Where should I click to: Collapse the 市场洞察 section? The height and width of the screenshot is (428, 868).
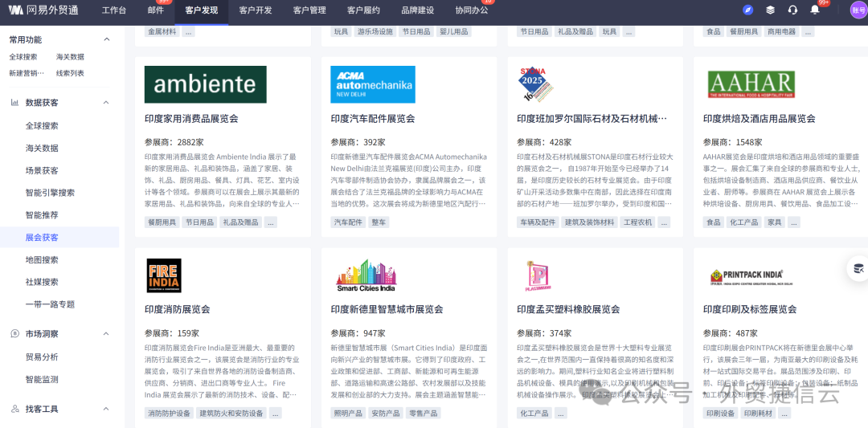pos(107,334)
